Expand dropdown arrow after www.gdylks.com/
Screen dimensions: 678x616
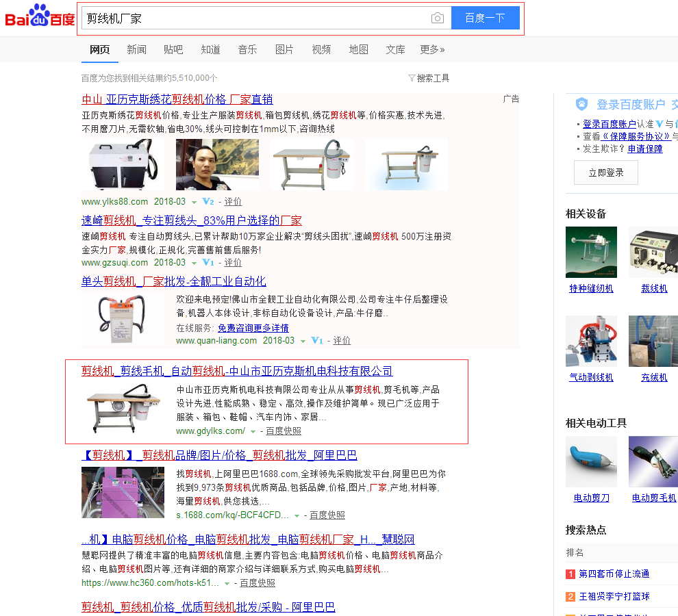coord(253,432)
